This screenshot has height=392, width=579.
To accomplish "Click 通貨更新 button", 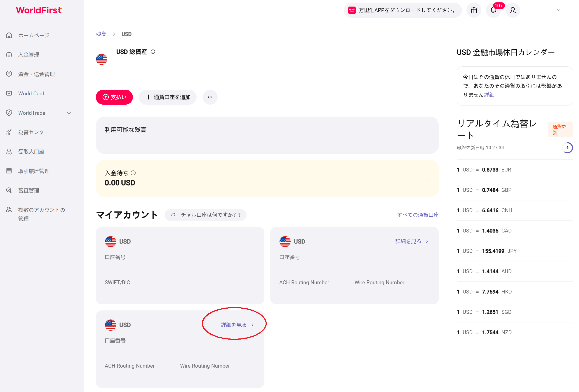I will pos(560,129).
